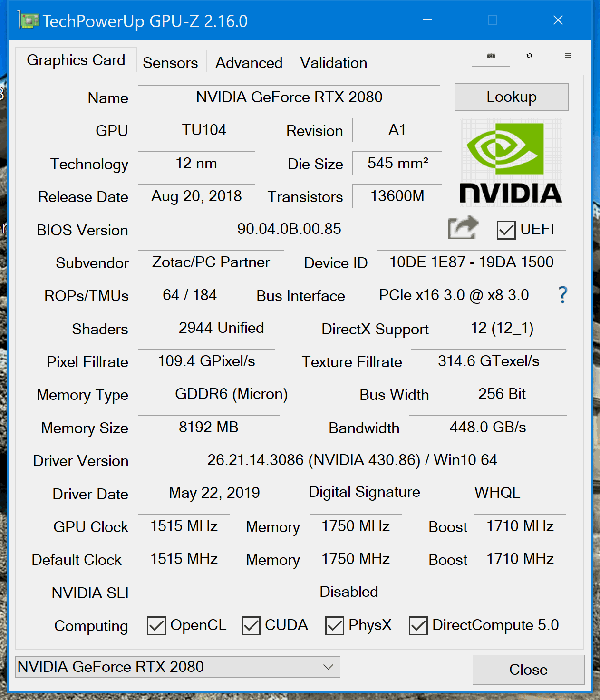This screenshot has height=700, width=600.
Task: Toggle the UEFI checkbox
Action: 506,230
